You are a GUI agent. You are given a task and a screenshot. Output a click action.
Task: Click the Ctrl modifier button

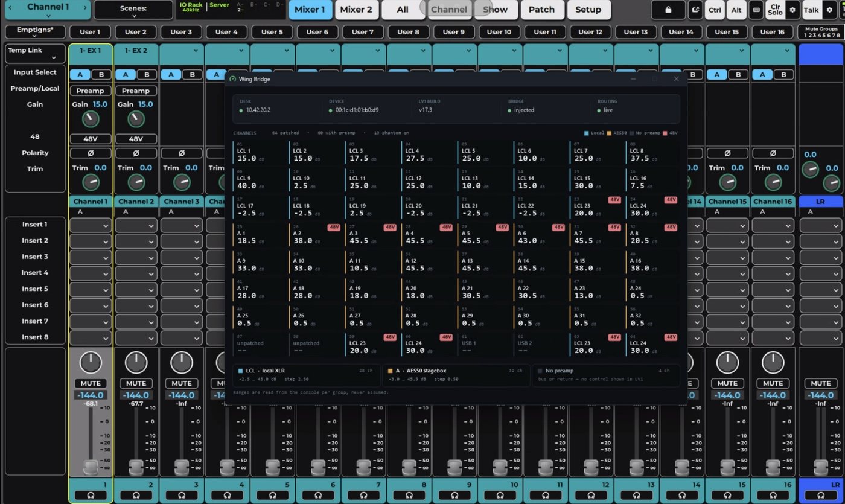point(715,10)
